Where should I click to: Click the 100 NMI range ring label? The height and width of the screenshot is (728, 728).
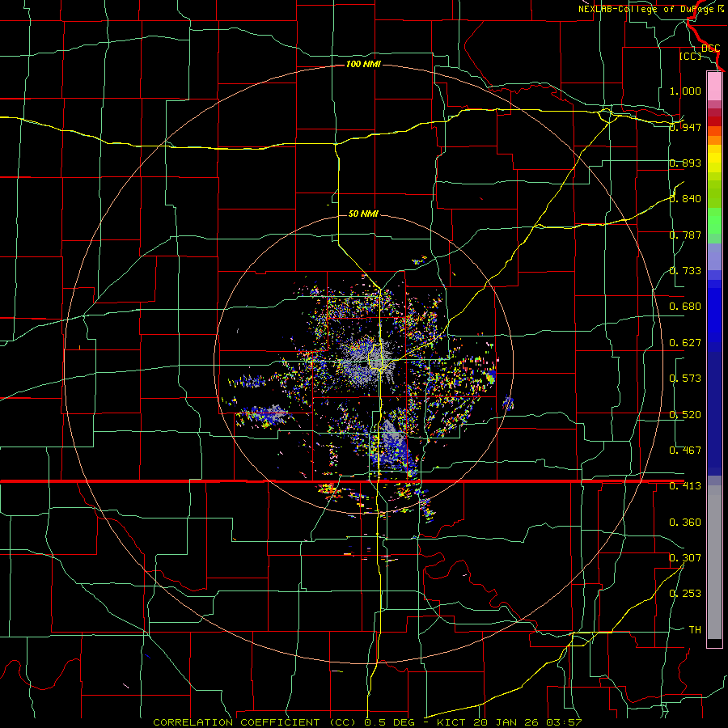click(x=363, y=64)
